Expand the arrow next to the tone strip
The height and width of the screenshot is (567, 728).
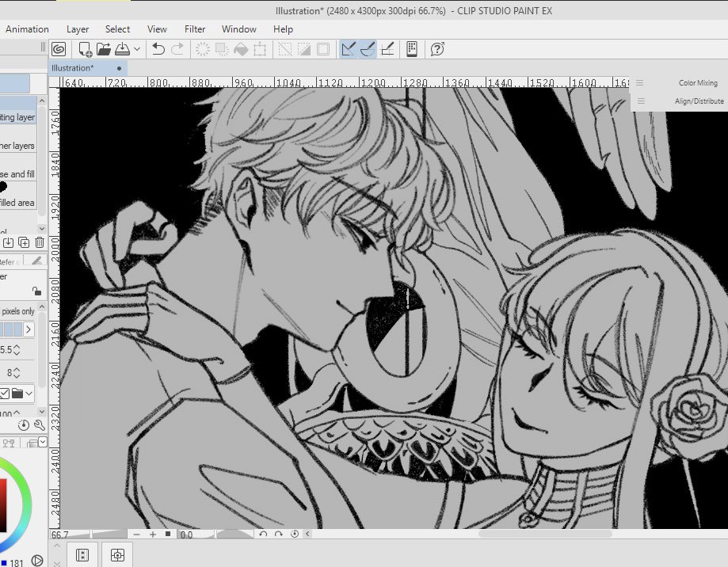[x=28, y=329]
